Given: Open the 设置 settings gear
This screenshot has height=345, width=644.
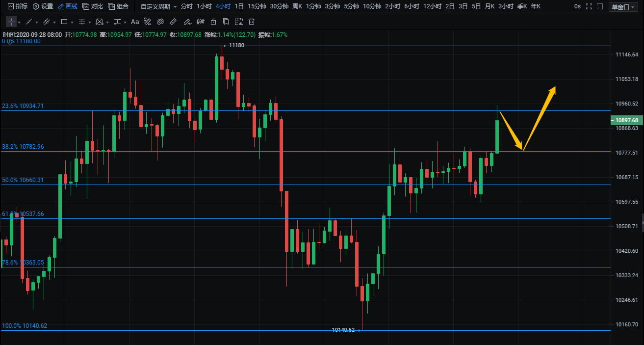Looking at the screenshot, I should (x=43, y=6).
